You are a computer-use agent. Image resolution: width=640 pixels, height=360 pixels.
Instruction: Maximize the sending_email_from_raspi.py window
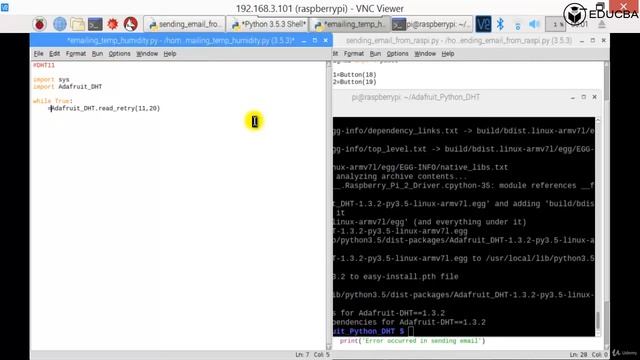pyautogui.click(x=593, y=40)
